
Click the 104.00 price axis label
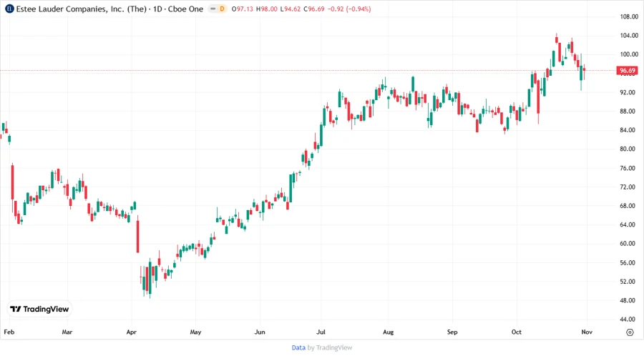pyautogui.click(x=629, y=36)
